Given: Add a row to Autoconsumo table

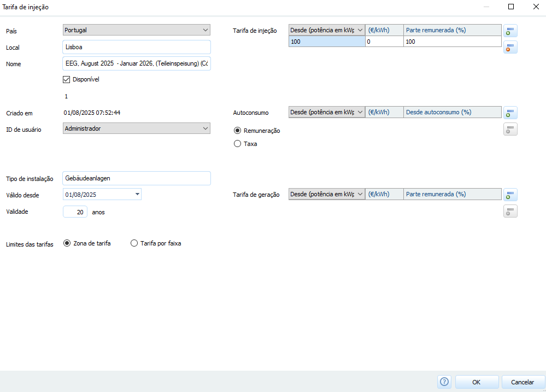Looking at the screenshot, I should (x=510, y=113).
